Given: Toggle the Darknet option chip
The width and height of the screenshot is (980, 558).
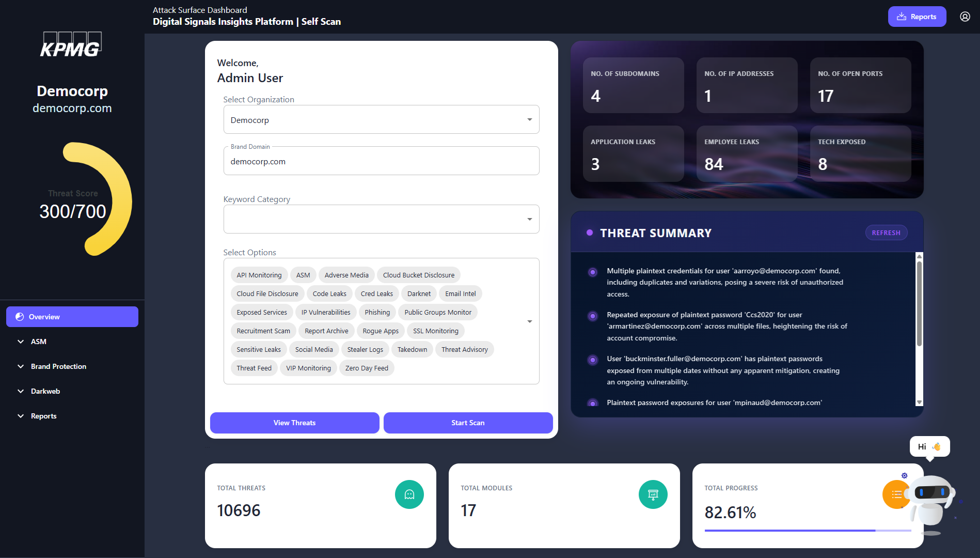Looking at the screenshot, I should coord(418,293).
